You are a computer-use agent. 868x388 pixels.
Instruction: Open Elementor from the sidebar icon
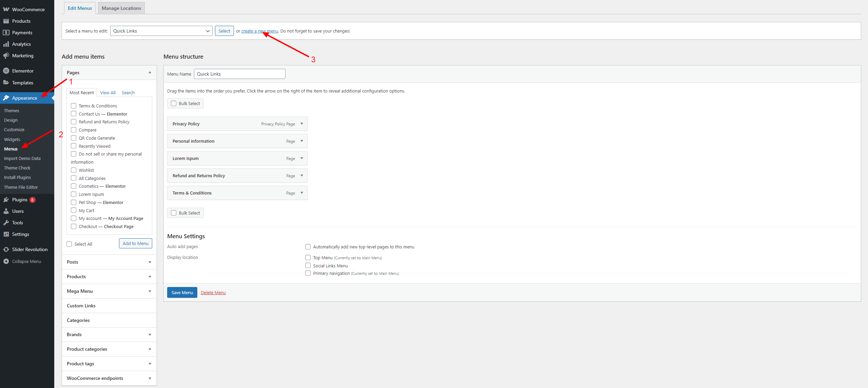(x=6, y=71)
